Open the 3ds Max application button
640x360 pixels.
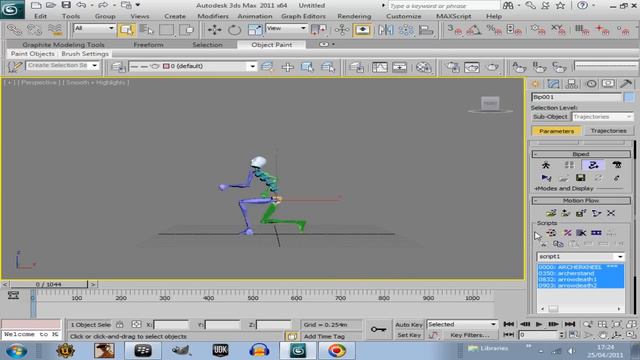(12, 9)
